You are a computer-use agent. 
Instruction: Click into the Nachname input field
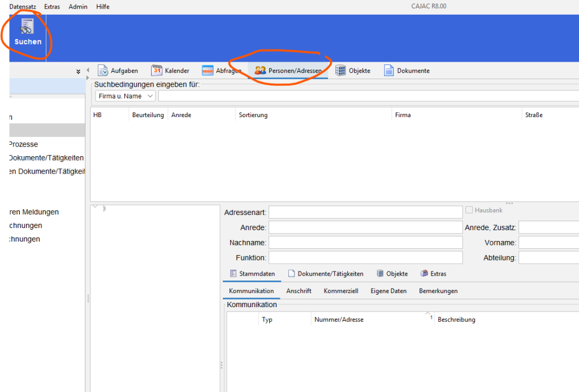tap(365, 243)
